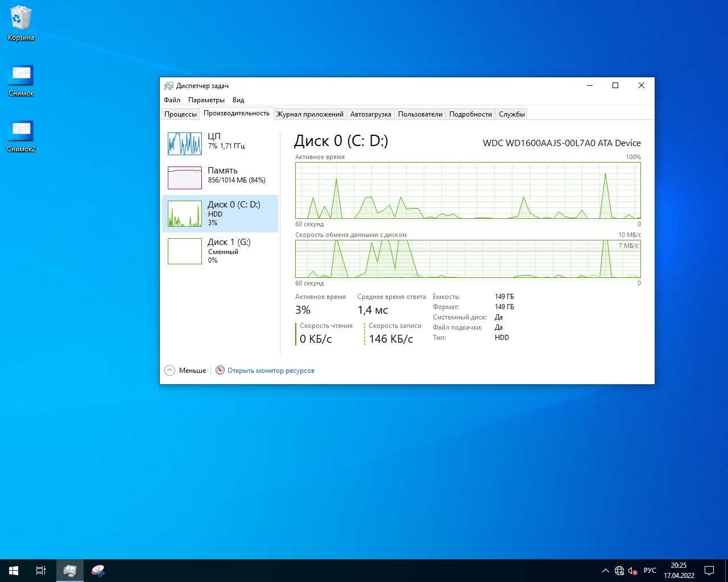Click the Snipping Tool taskbar icon
728x582 pixels.
point(98,571)
